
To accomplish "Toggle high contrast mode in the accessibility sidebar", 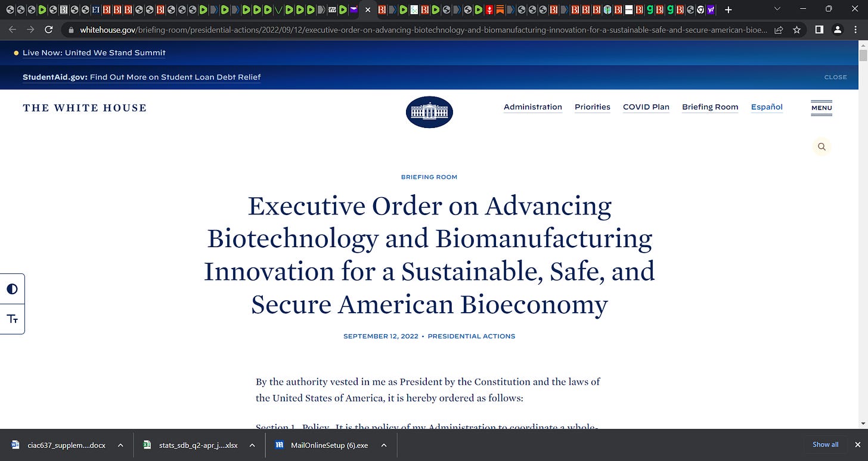I will pyautogui.click(x=12, y=288).
